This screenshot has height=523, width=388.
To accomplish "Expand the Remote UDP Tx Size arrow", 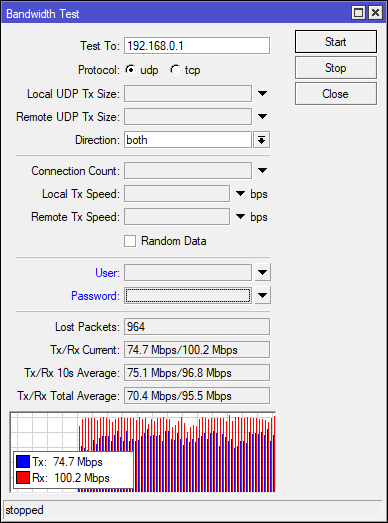I will [263, 116].
